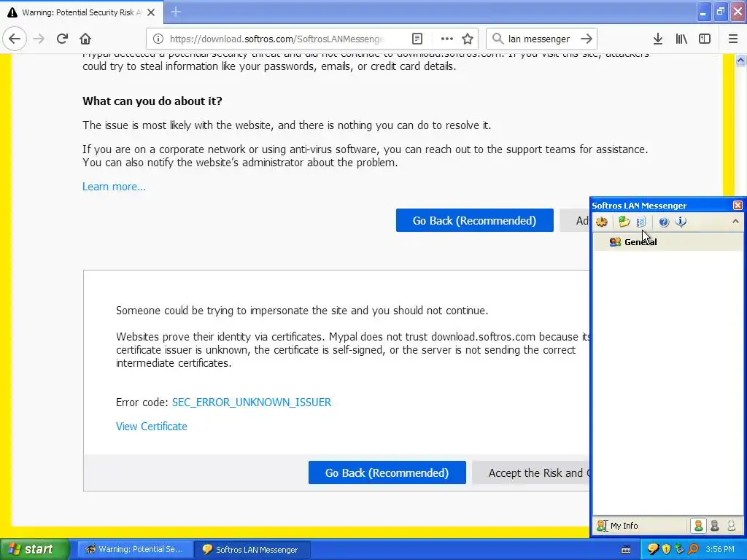Click upper Go Back (Recommended) button
This screenshot has height=560, width=747.
474,220
